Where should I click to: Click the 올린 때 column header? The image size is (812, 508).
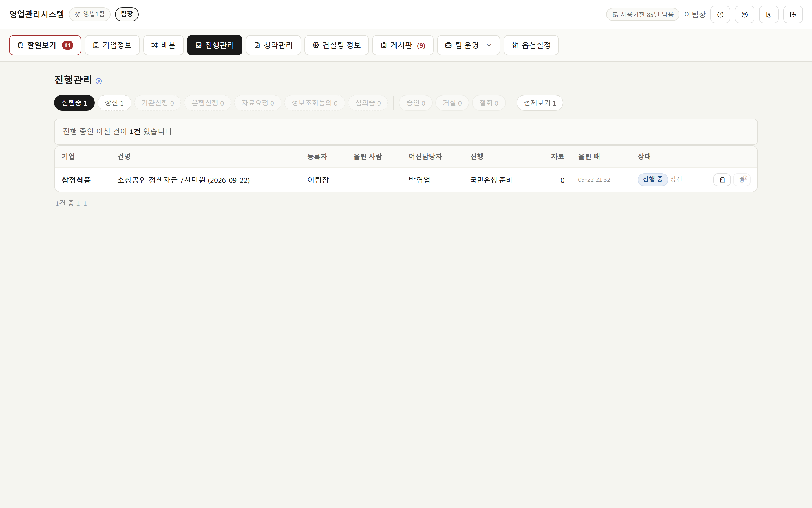589,157
